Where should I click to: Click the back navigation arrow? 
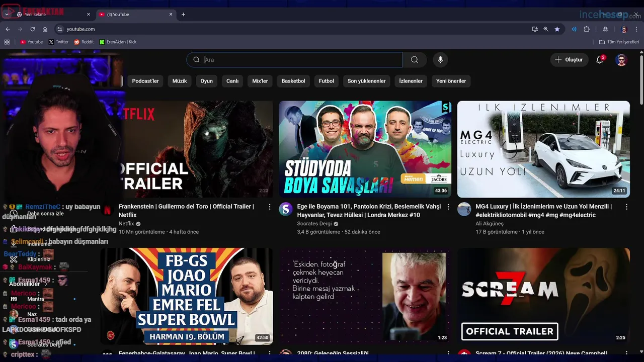pos(8,29)
